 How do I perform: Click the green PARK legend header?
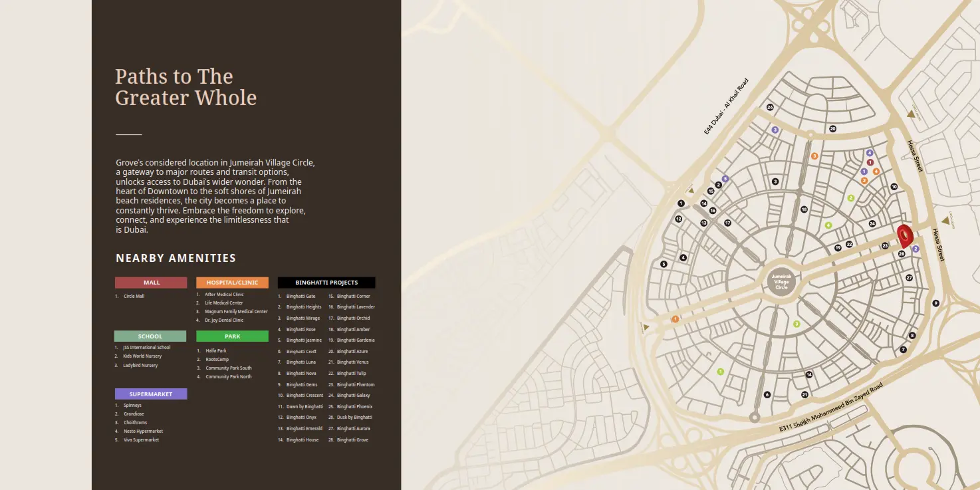[x=232, y=336]
